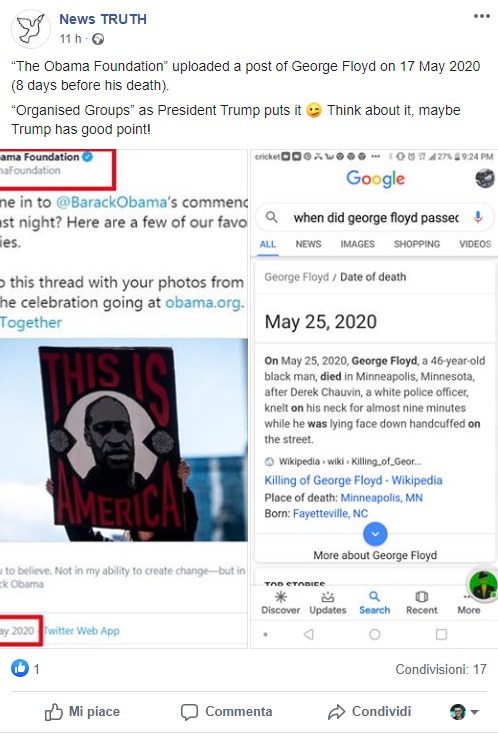
Task: Click the Commenta button
Action: click(x=226, y=712)
